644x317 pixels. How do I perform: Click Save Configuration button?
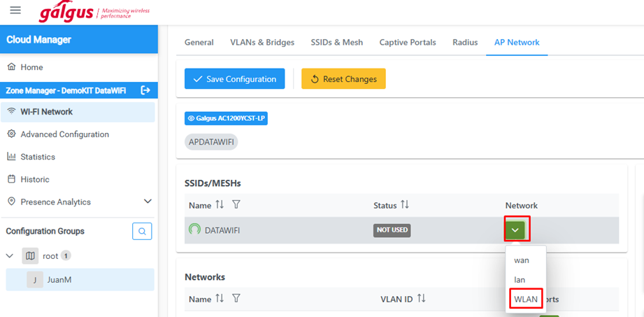(235, 79)
